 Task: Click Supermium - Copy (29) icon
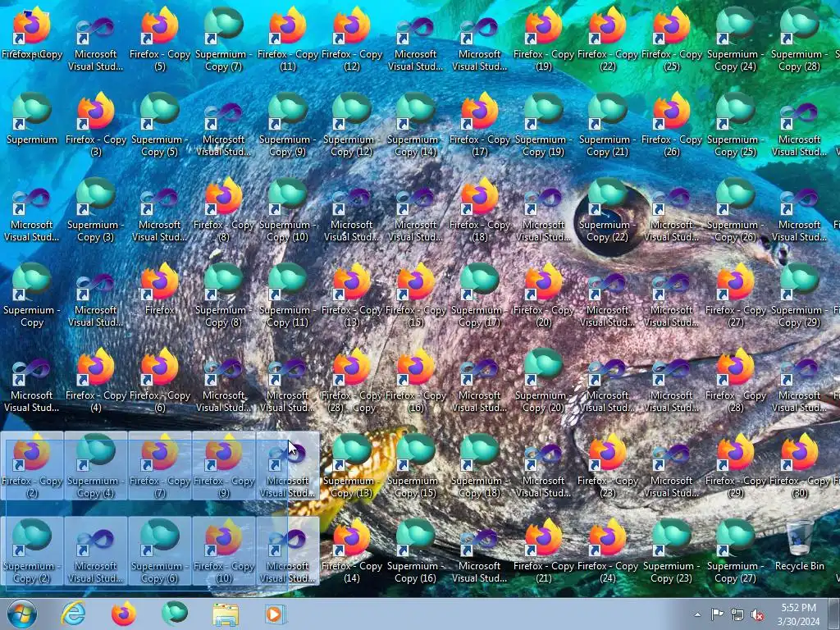click(x=799, y=294)
